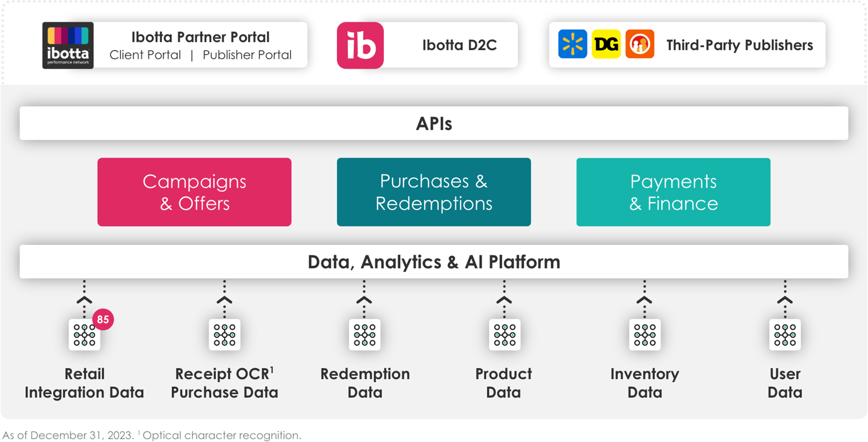This screenshot has width=868, height=442.
Task: Click the pink ib app icon
Action: tap(360, 45)
